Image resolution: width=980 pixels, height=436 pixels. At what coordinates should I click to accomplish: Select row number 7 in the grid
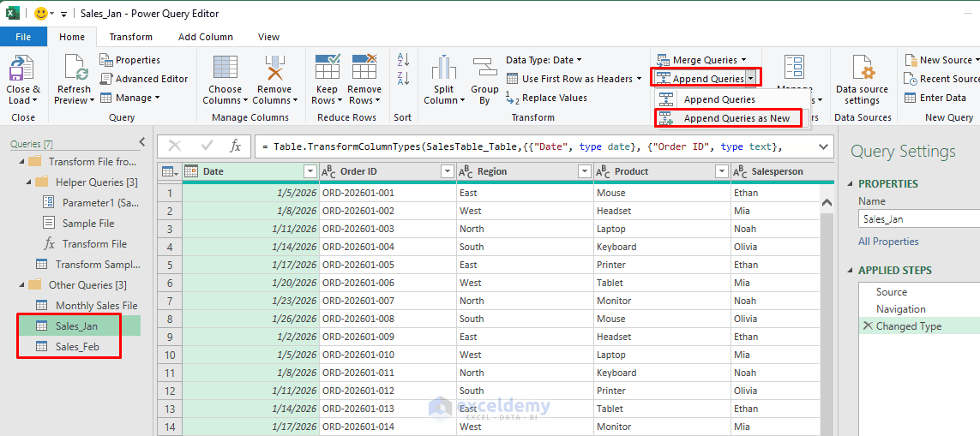pyautogui.click(x=169, y=301)
